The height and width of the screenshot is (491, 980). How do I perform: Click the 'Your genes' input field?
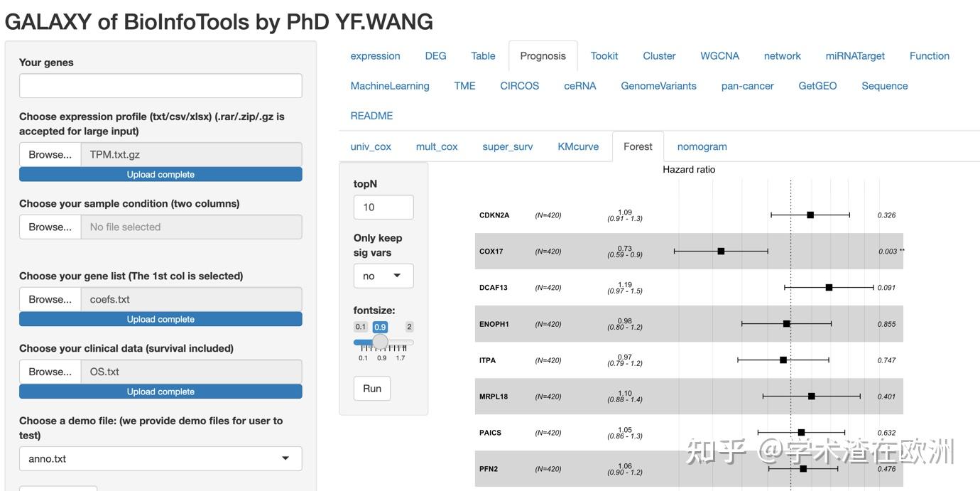click(x=160, y=86)
